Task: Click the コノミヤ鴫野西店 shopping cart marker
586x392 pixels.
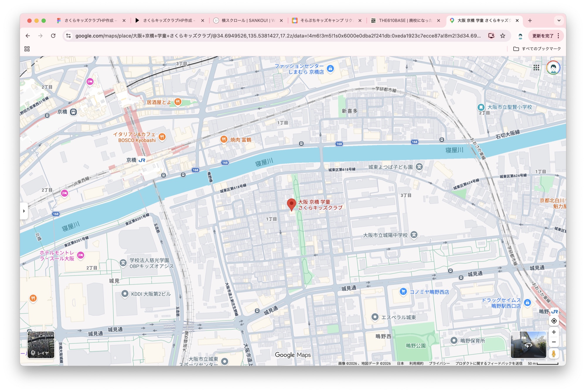Action: point(403,292)
